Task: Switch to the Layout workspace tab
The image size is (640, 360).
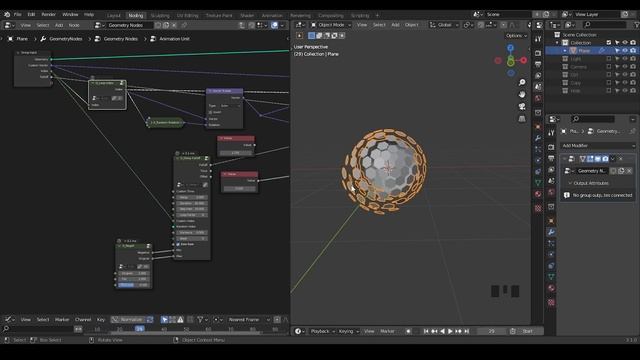Action: [x=114, y=16]
